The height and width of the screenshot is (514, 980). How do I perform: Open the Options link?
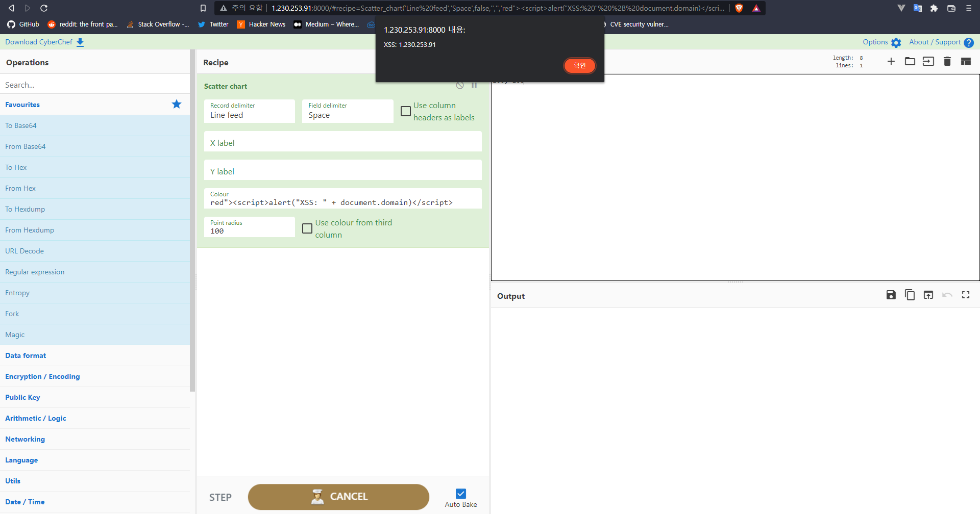pyautogui.click(x=875, y=42)
